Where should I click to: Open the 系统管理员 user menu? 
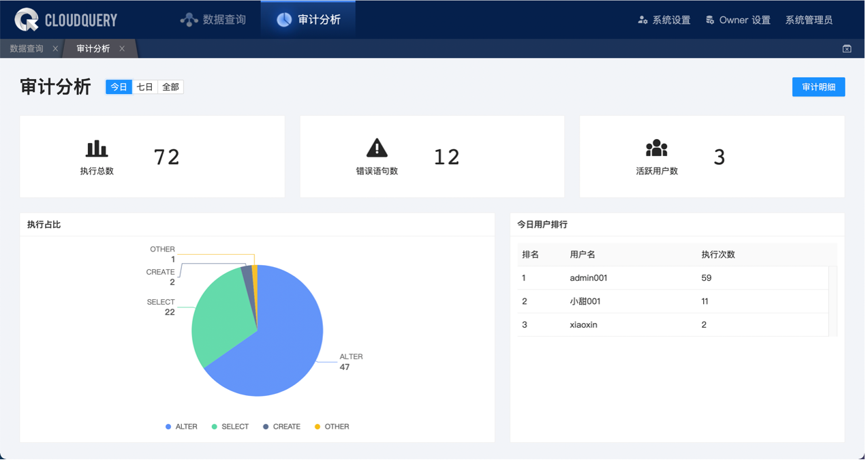coord(809,20)
